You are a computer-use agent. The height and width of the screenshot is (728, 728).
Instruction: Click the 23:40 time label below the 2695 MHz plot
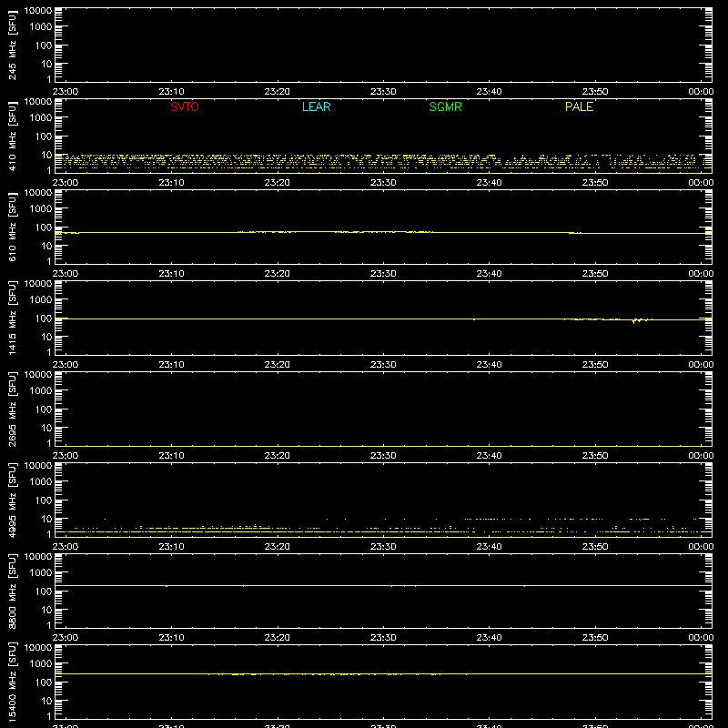(489, 456)
